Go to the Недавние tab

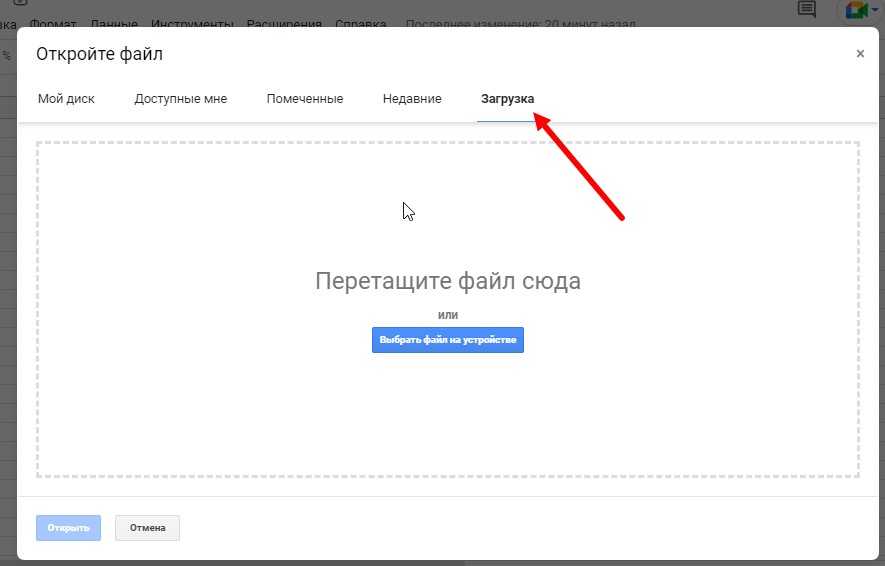coord(412,99)
